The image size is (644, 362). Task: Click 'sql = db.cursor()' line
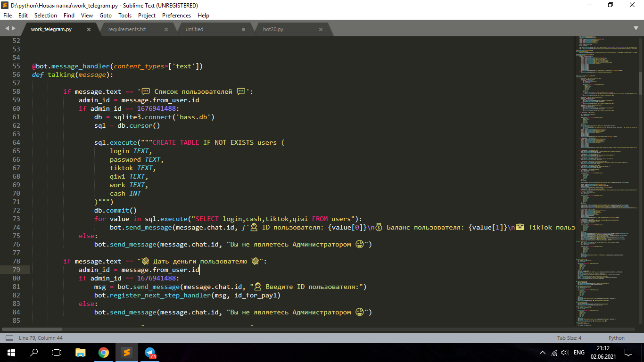127,125
